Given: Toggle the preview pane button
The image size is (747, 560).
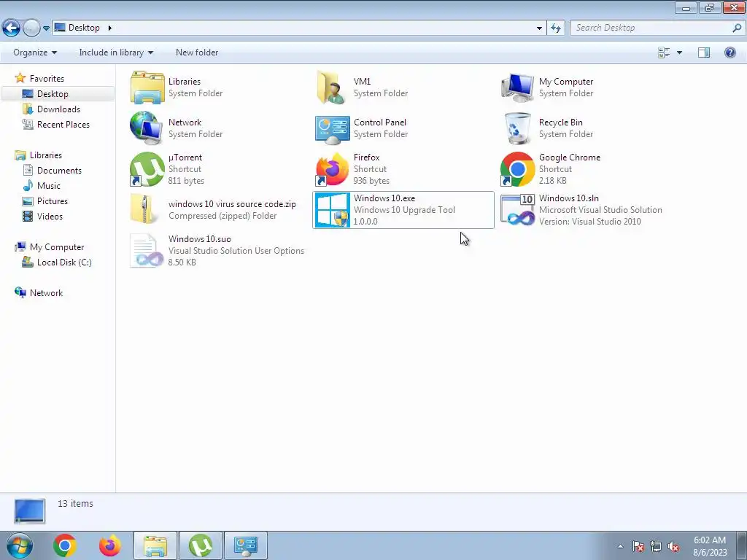Looking at the screenshot, I should click(x=704, y=52).
